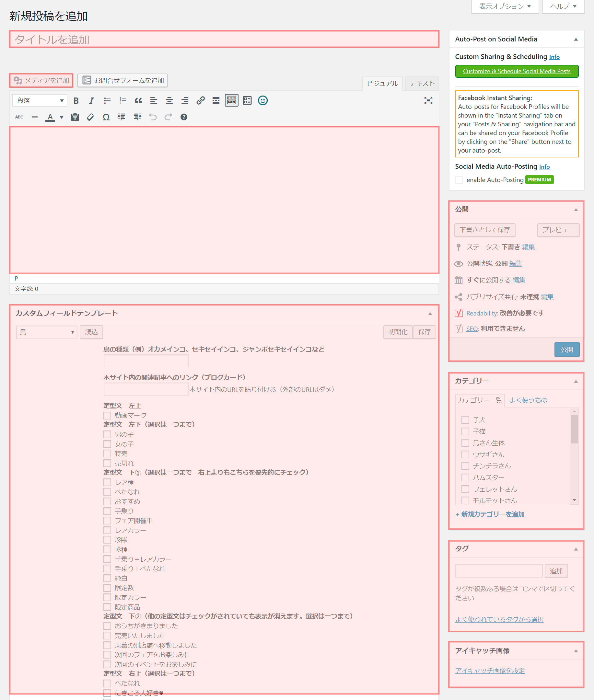
Task: Click the italic formatting icon
Action: point(91,101)
